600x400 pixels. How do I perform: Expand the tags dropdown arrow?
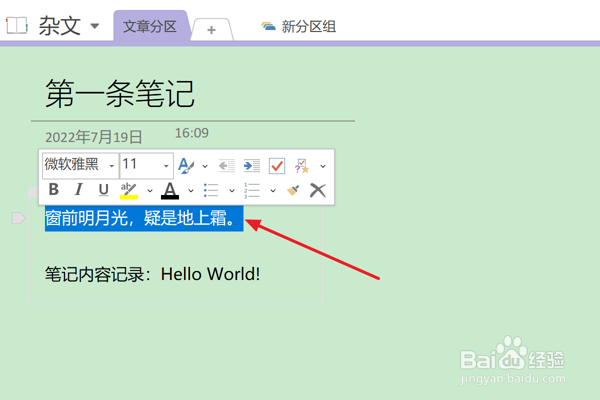(x=323, y=166)
